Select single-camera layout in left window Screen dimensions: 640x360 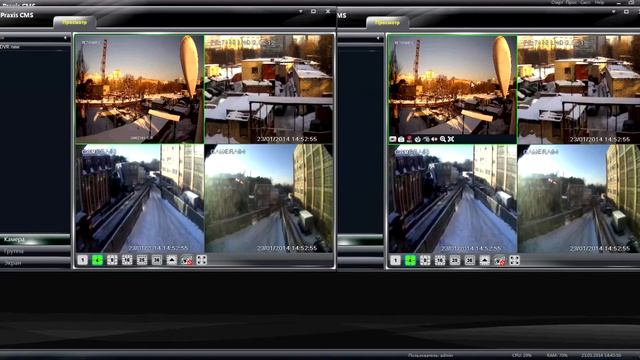[x=82, y=260]
